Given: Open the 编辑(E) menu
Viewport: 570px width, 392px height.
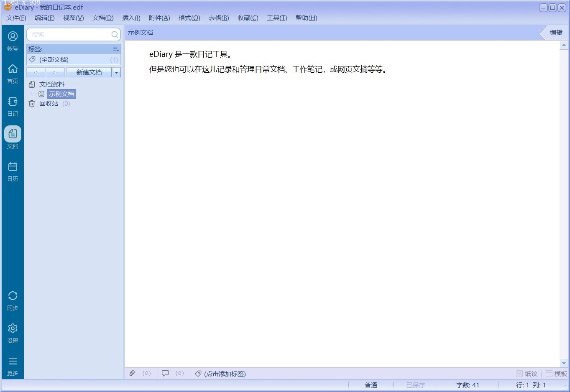Looking at the screenshot, I should (x=45, y=18).
